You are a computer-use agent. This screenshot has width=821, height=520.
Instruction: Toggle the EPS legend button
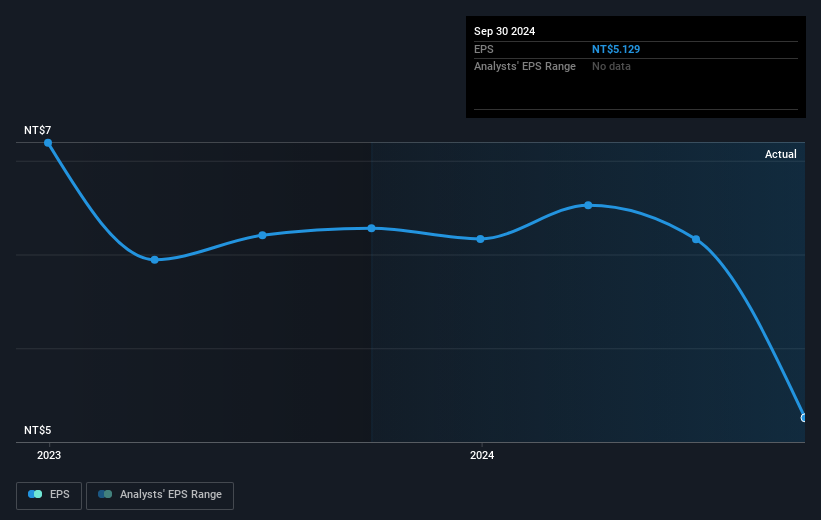pyautogui.click(x=49, y=495)
